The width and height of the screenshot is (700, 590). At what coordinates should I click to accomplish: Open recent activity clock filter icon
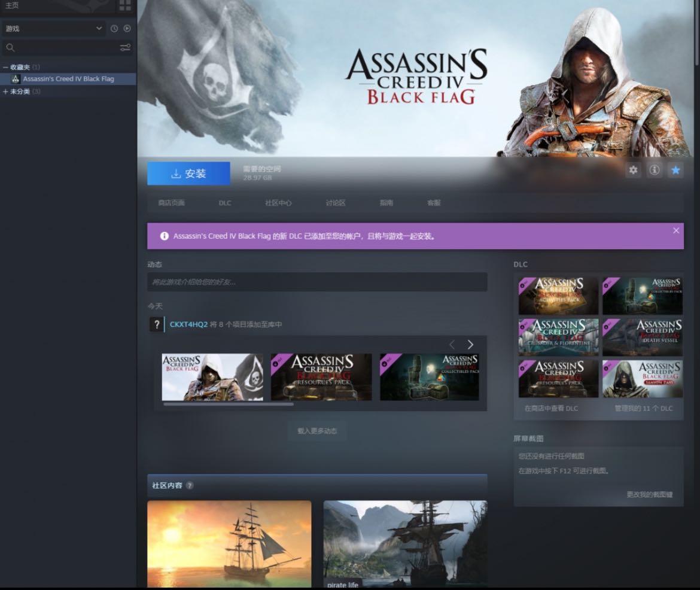pyautogui.click(x=114, y=29)
